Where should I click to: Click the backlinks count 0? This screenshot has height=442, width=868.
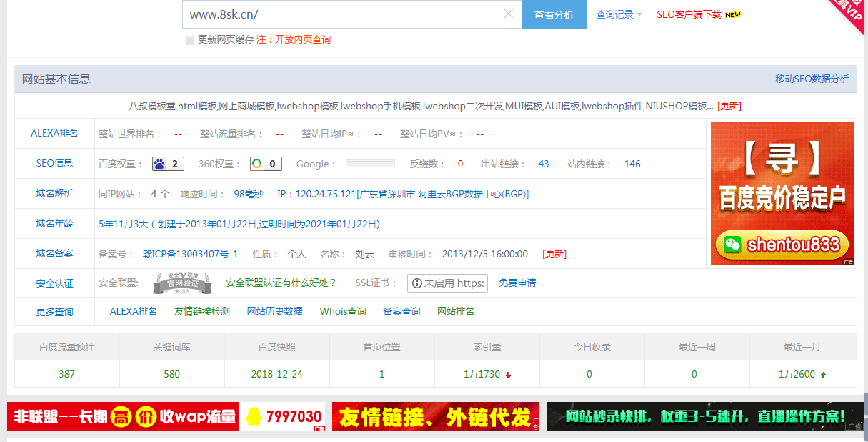460,164
